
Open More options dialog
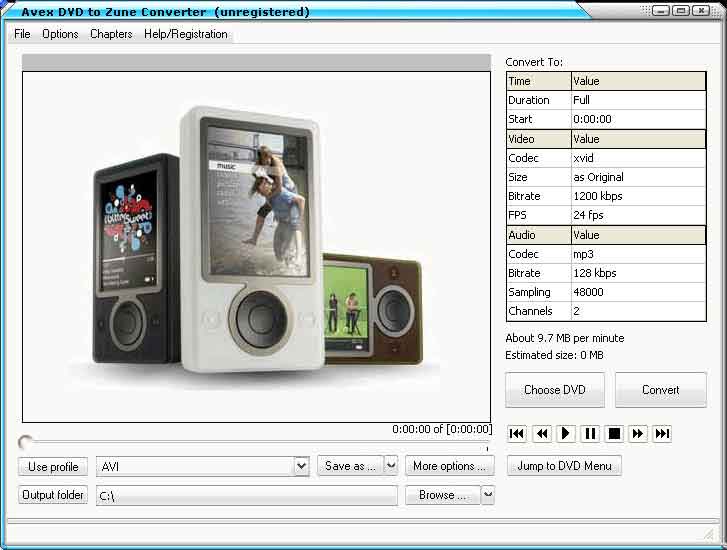point(450,466)
